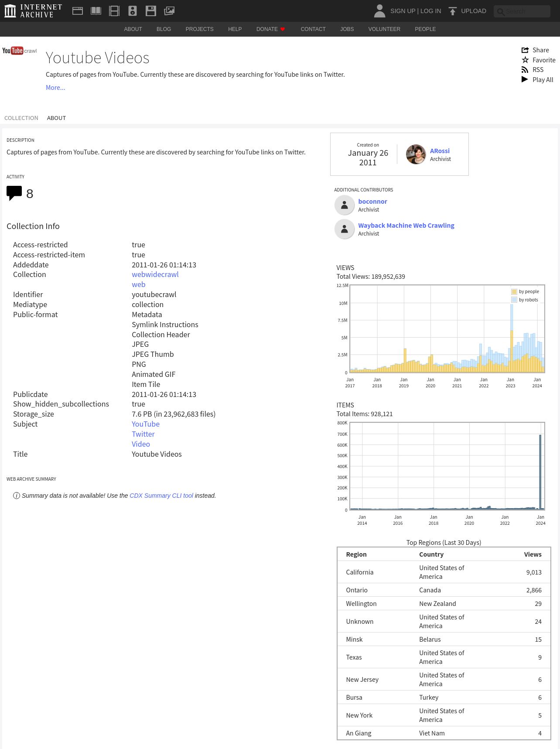Viewport: 560px width, 749px height.
Task: Switch to the ABOUT tab below title
Action: tap(56, 118)
